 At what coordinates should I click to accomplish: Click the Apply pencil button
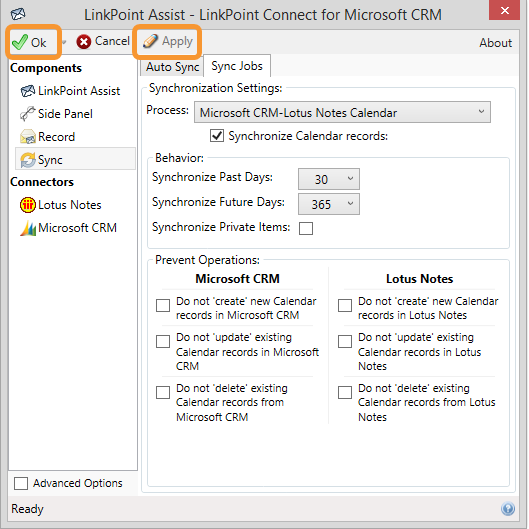tap(167, 41)
